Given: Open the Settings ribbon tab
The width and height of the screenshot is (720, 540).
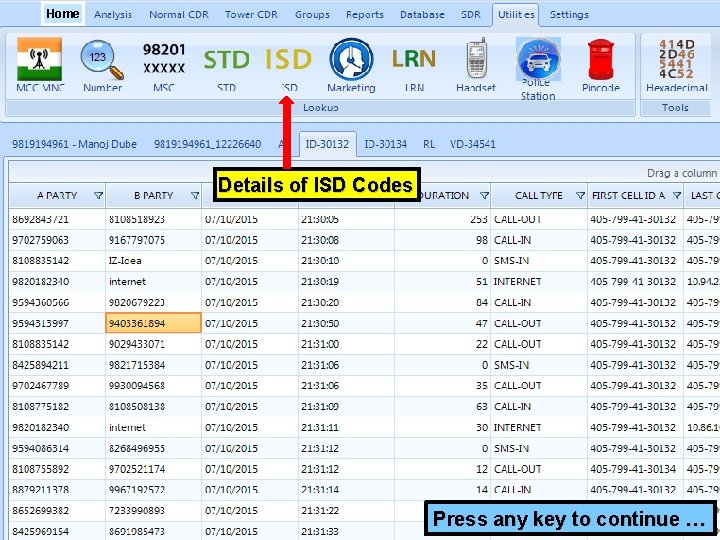Looking at the screenshot, I should 569,15.
